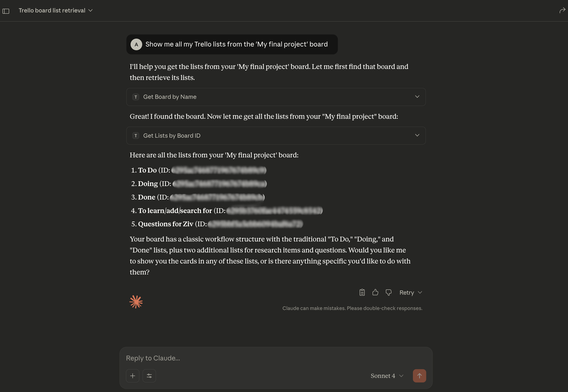The height and width of the screenshot is (392, 568).
Task: Click the plus attachment icon
Action: tap(132, 376)
